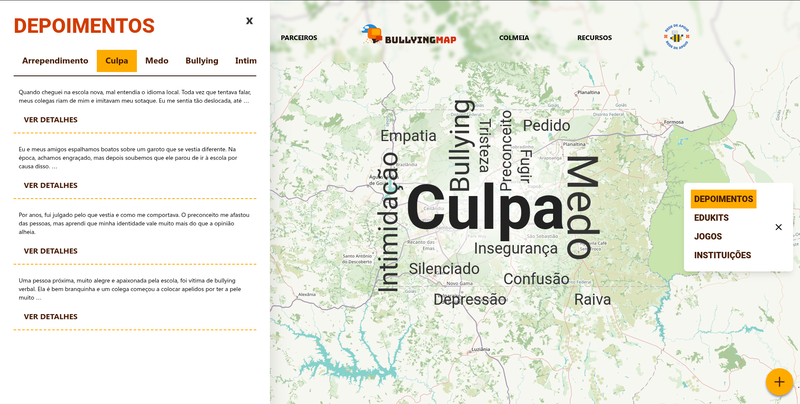Select Edukits in the popup menu
The height and width of the screenshot is (404, 800).
point(711,218)
